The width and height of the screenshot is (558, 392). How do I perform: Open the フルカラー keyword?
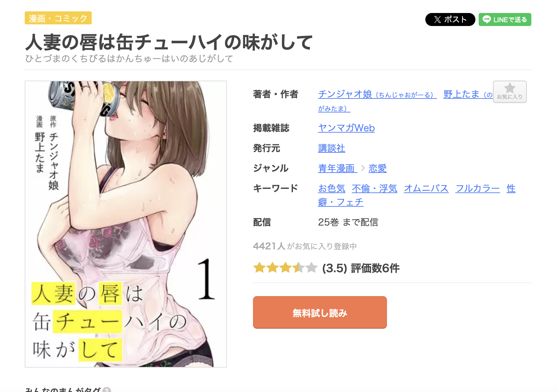(478, 189)
